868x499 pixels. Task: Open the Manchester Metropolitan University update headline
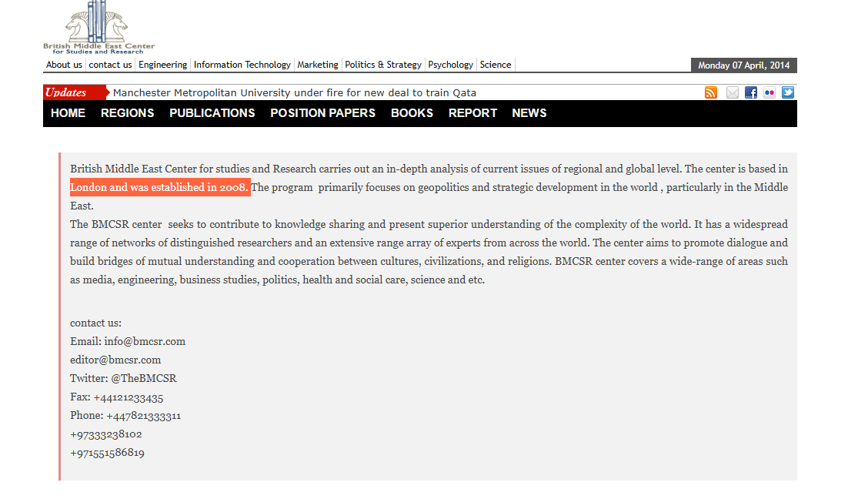[295, 92]
